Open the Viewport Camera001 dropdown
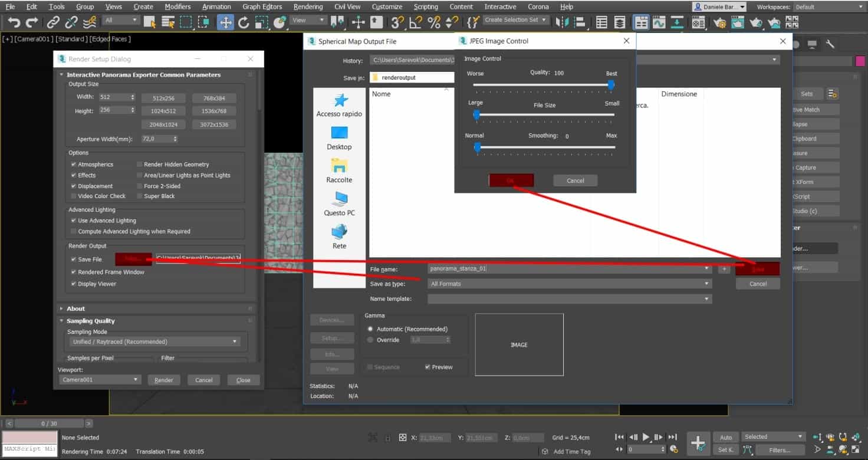The height and width of the screenshot is (460, 868). 99,379
